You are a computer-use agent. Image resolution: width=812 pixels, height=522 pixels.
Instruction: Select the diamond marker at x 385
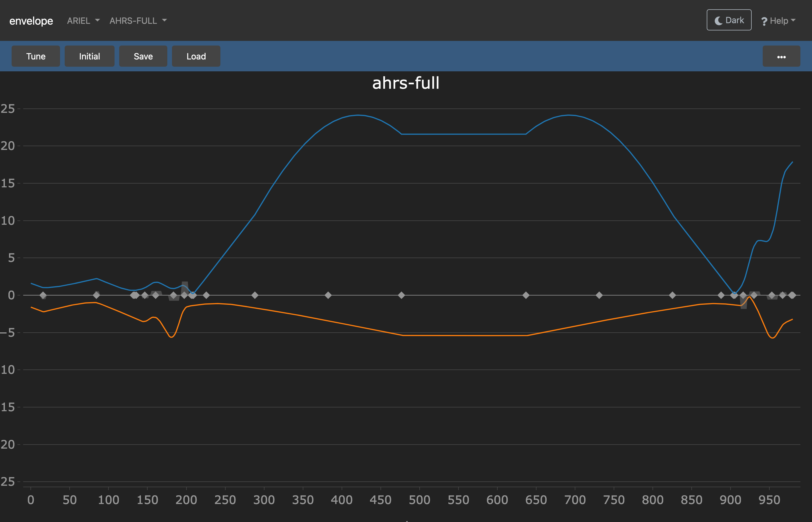click(x=328, y=295)
